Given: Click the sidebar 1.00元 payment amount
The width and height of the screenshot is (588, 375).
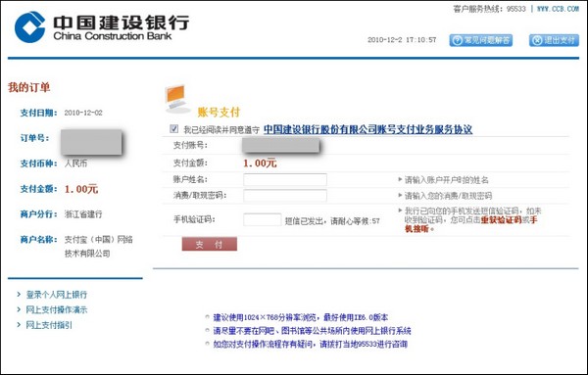Looking at the screenshot, I should (x=81, y=189).
